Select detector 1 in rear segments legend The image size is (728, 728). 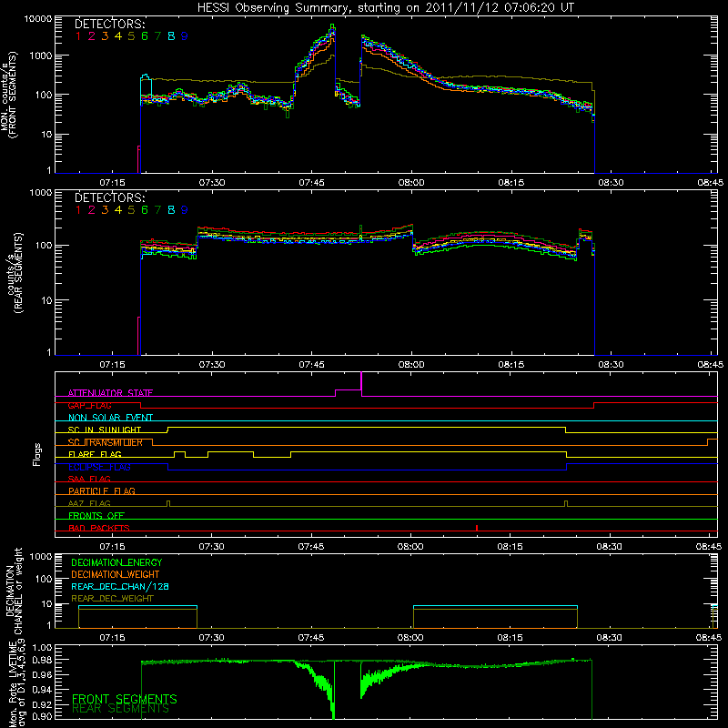78,210
